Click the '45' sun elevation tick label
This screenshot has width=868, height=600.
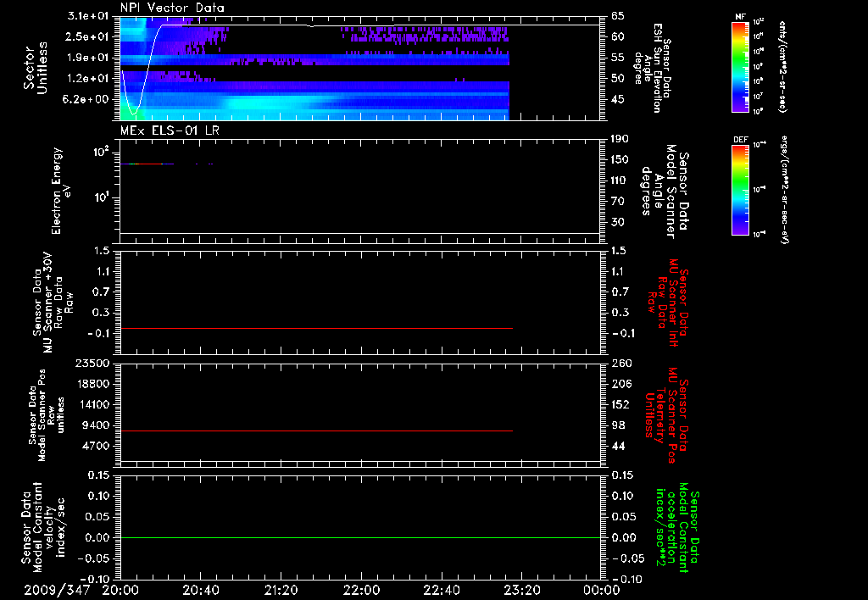618,99
